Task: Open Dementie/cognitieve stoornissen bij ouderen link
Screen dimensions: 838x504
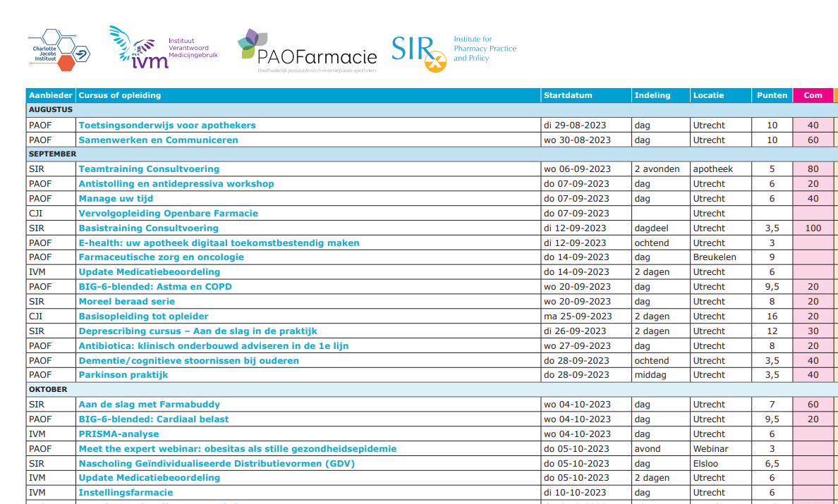Action: [x=188, y=361]
